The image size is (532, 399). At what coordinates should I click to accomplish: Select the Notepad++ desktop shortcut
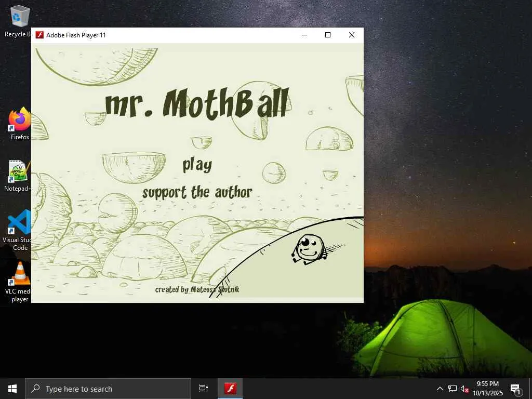click(18, 176)
